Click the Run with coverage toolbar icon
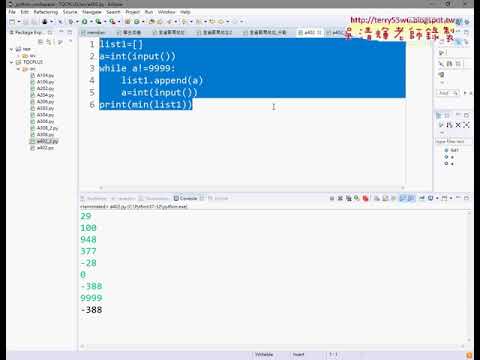The height and width of the screenshot is (360, 480). click(x=98, y=22)
